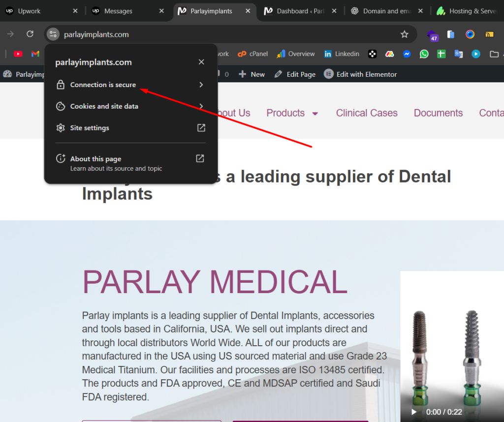
Task: Go to Clinical Cases page
Action: coord(367,113)
